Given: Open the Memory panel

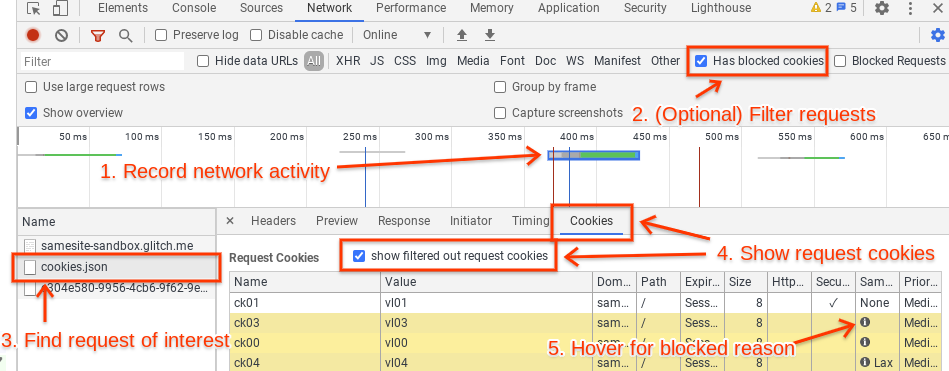Looking at the screenshot, I should (492, 8).
